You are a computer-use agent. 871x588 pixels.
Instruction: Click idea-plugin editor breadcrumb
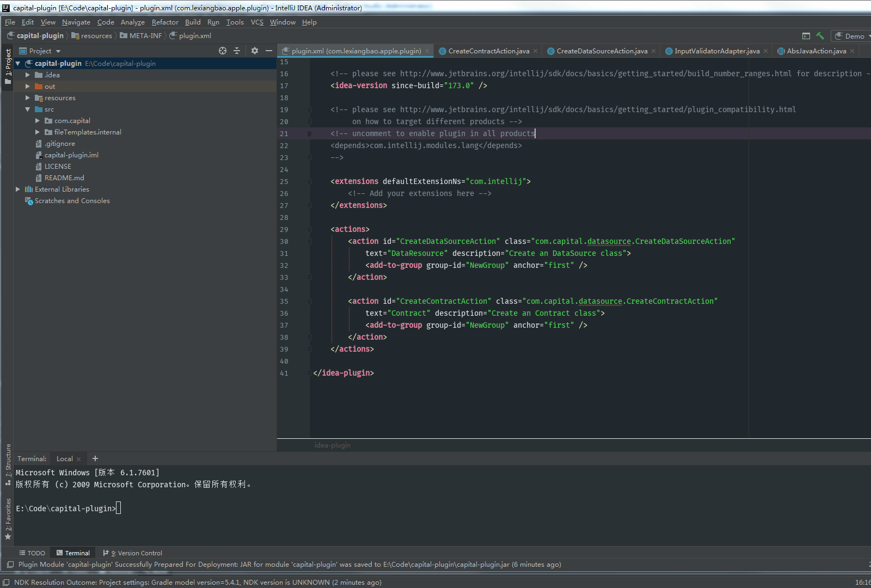coord(332,445)
